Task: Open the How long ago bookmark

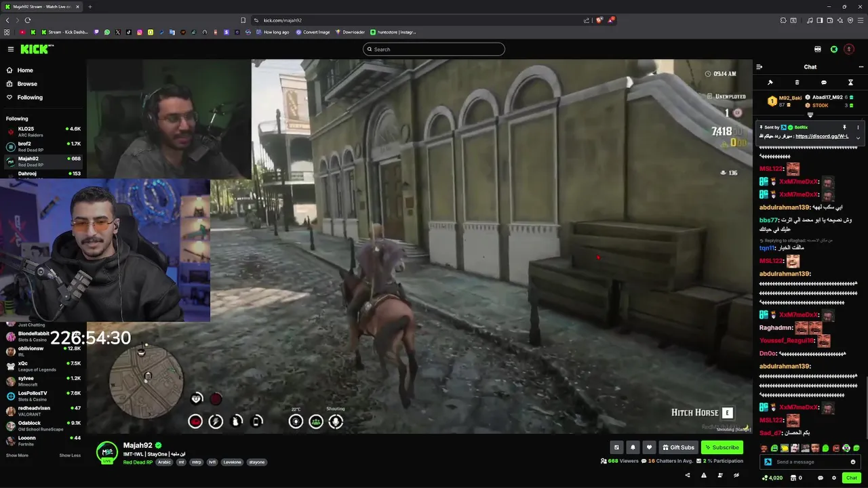Action: (x=273, y=32)
